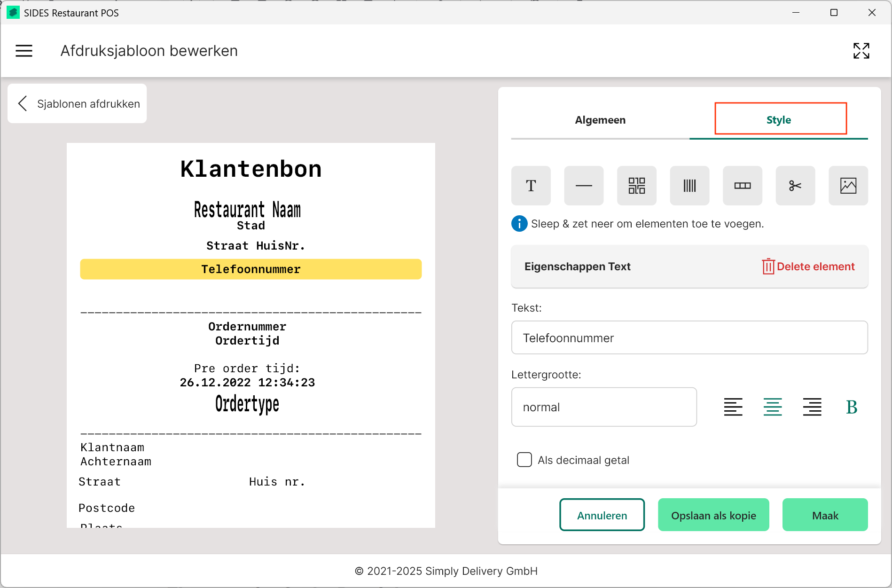Switch to the Algemeen tab
This screenshot has height=588, width=892.
point(600,120)
